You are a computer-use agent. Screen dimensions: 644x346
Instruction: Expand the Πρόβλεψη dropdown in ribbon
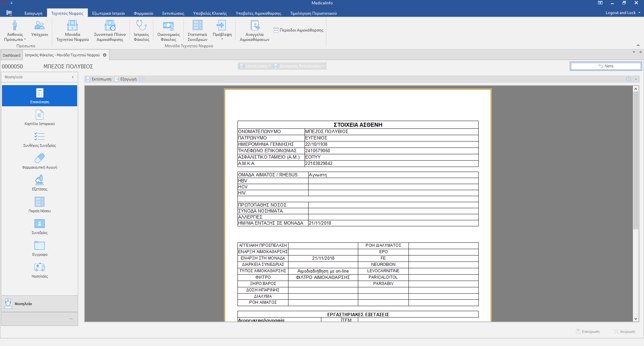(222, 39)
